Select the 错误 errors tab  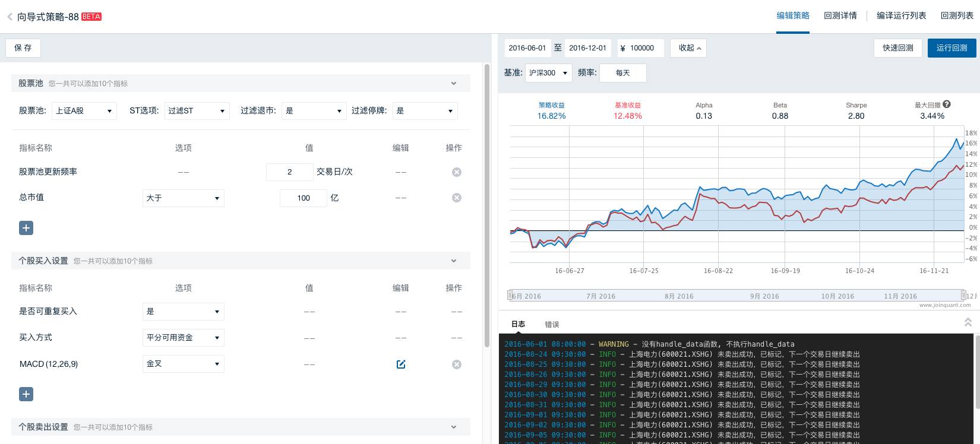point(552,324)
